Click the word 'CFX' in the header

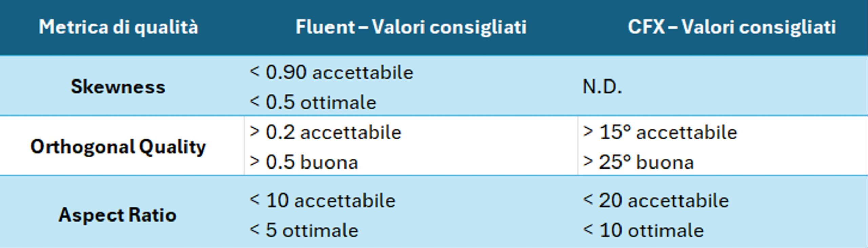point(646,27)
